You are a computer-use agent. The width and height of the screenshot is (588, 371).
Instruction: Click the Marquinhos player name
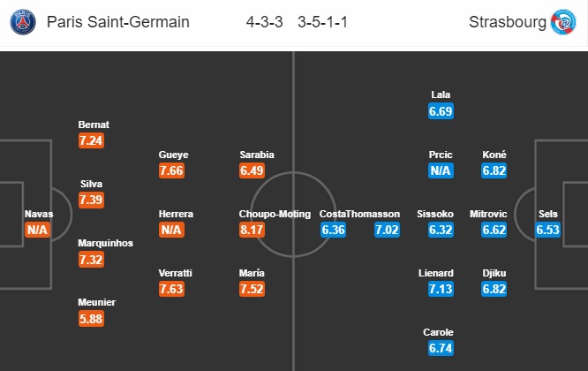click(x=105, y=243)
